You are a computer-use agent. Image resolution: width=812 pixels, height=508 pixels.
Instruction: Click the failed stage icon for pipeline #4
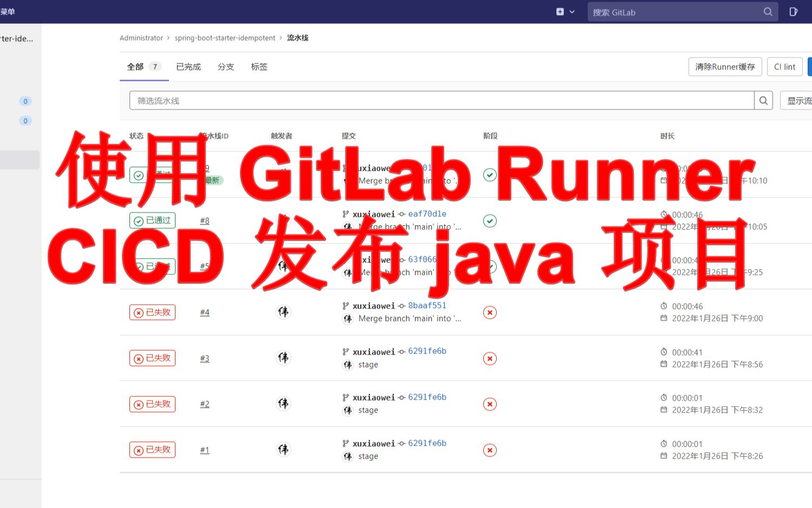tap(490, 312)
